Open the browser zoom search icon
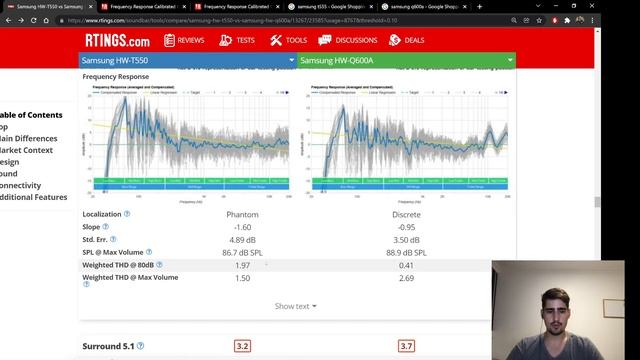Viewport: 640px width, 360px height. click(514, 20)
